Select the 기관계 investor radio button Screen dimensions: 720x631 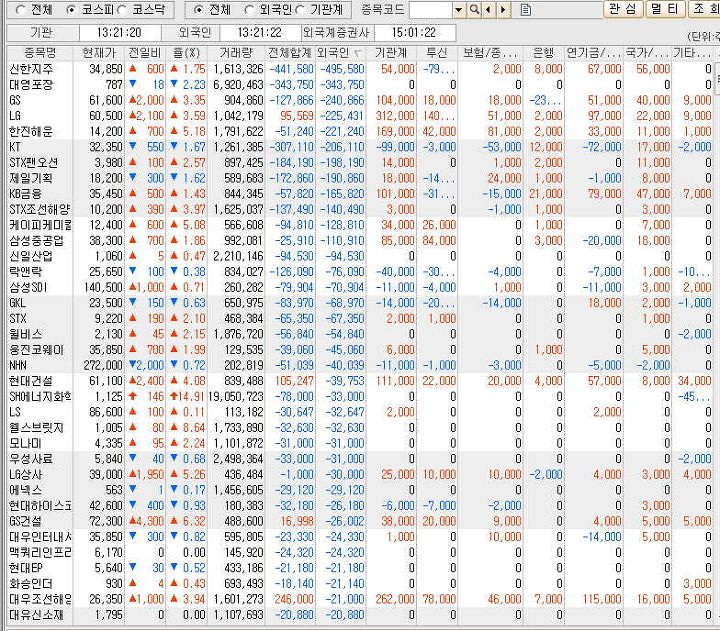click(300, 10)
